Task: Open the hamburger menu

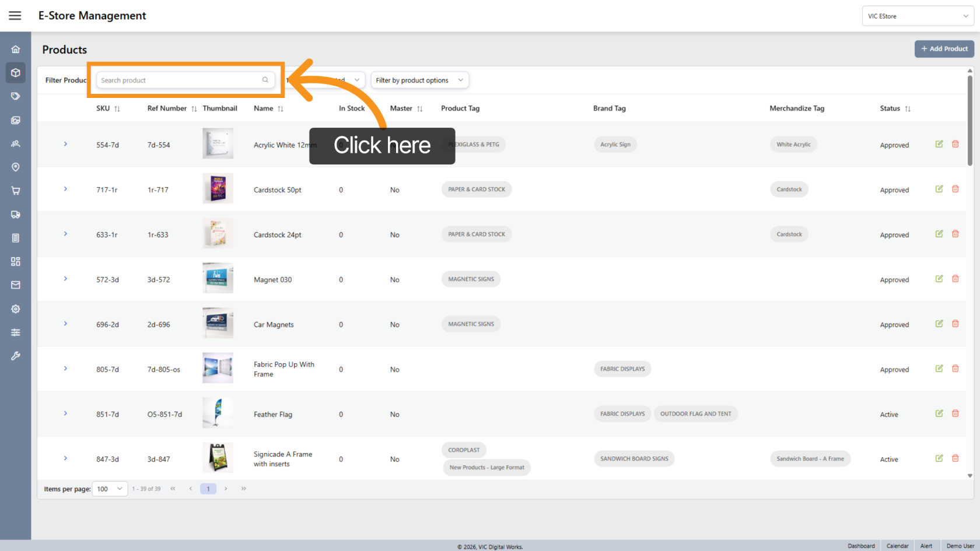Action: [15, 16]
